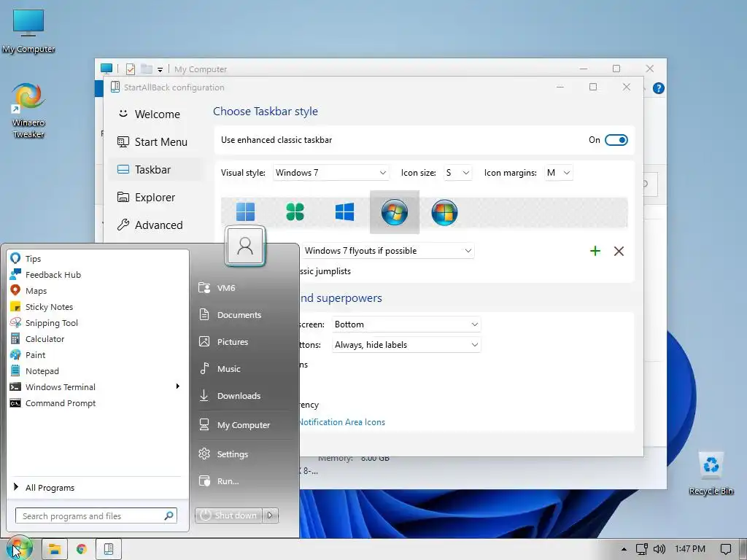747x560 pixels.
Task: Open Notification Area Icons link
Action: tap(341, 422)
